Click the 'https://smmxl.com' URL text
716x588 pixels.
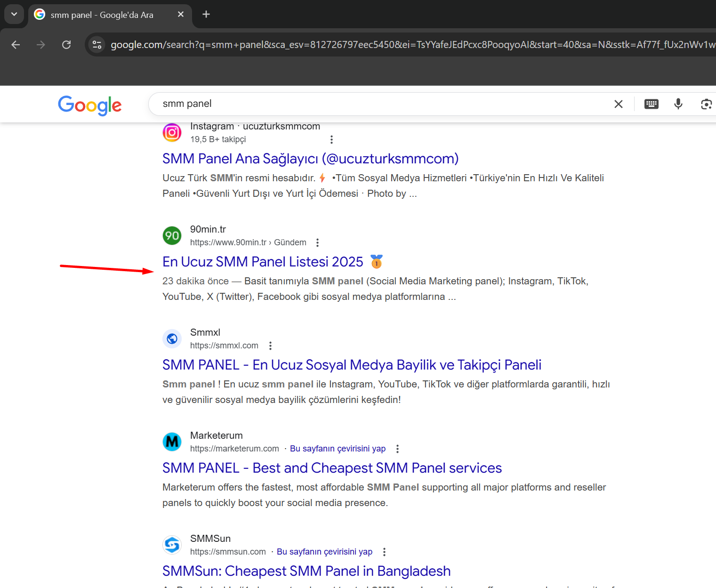pyautogui.click(x=224, y=346)
